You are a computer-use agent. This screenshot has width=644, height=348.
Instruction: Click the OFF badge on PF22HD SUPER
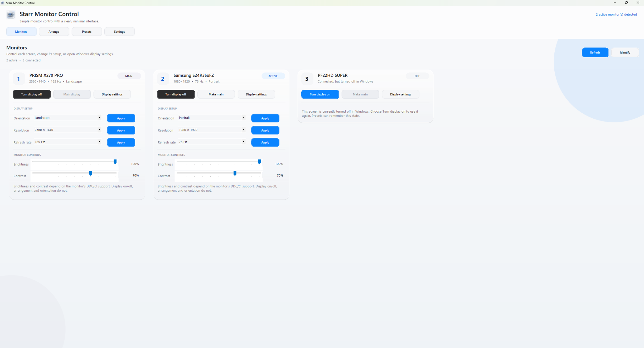(417, 76)
